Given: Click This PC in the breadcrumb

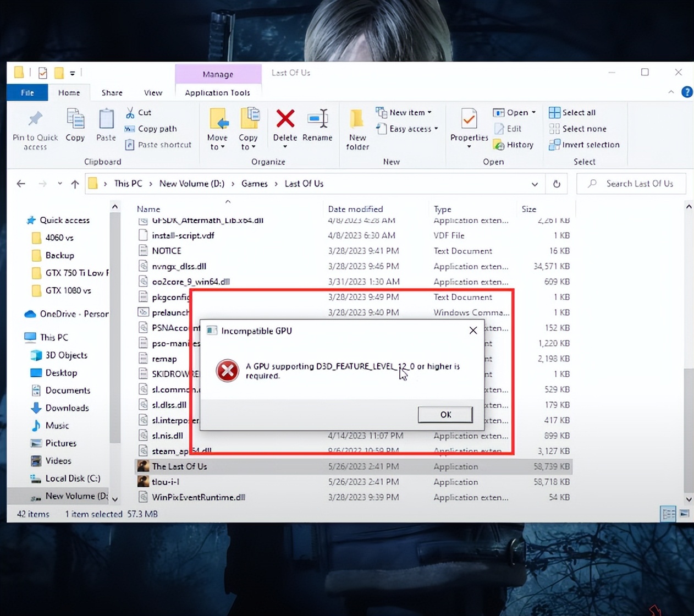Looking at the screenshot, I should click(128, 184).
